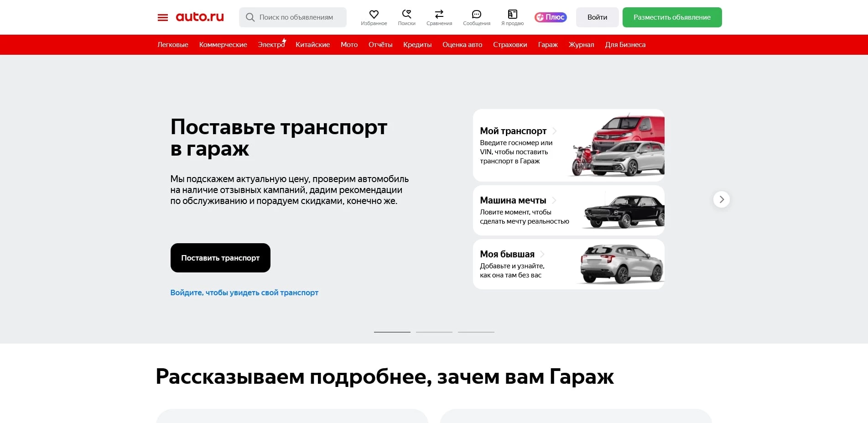Open the Мой транспорт card arrow
868x423 pixels.
click(554, 131)
